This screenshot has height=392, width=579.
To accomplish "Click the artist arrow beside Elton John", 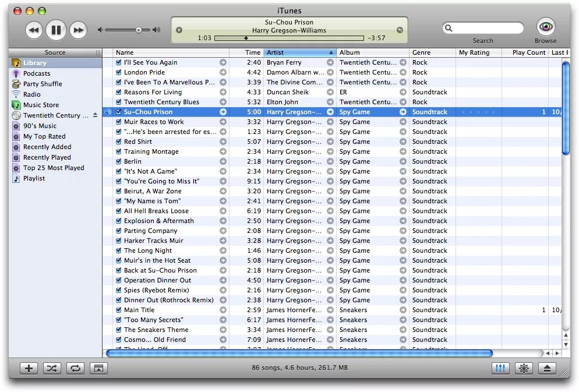I will pos(330,102).
